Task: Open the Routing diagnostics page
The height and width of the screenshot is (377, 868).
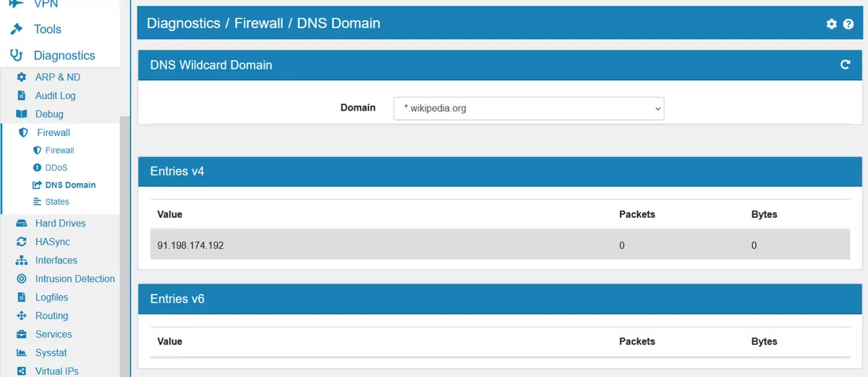Action: click(x=52, y=316)
